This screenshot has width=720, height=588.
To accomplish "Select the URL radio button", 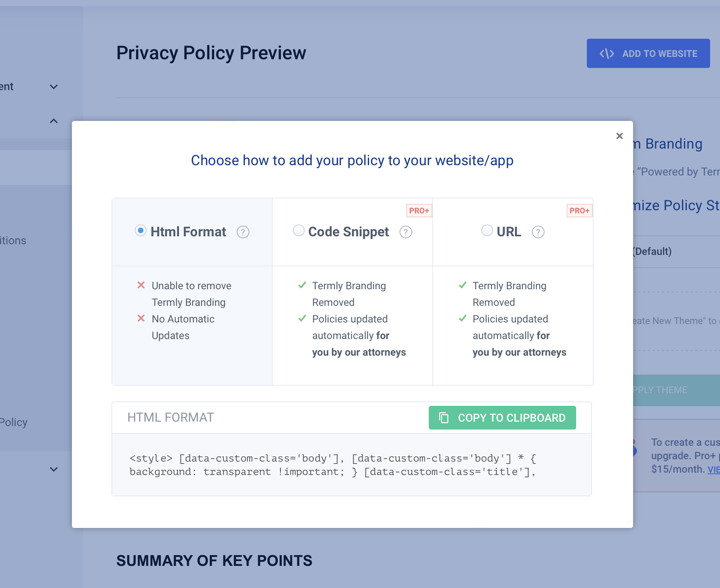I will (487, 230).
